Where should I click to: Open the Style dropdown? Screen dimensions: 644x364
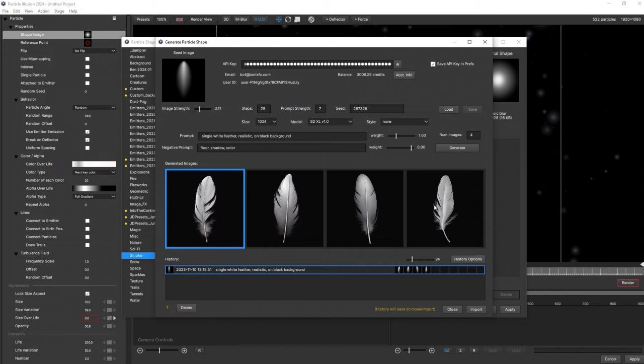(404, 122)
